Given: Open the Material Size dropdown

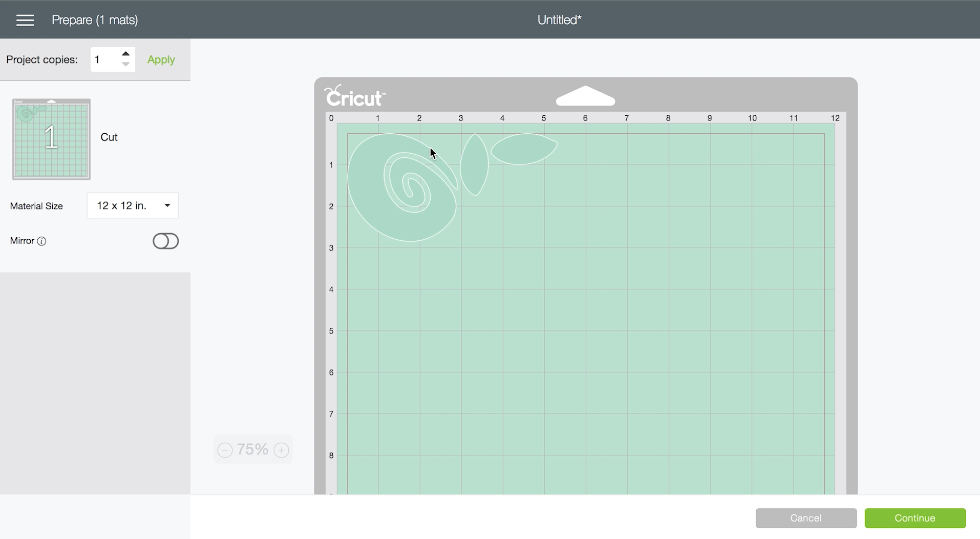Looking at the screenshot, I should [133, 205].
